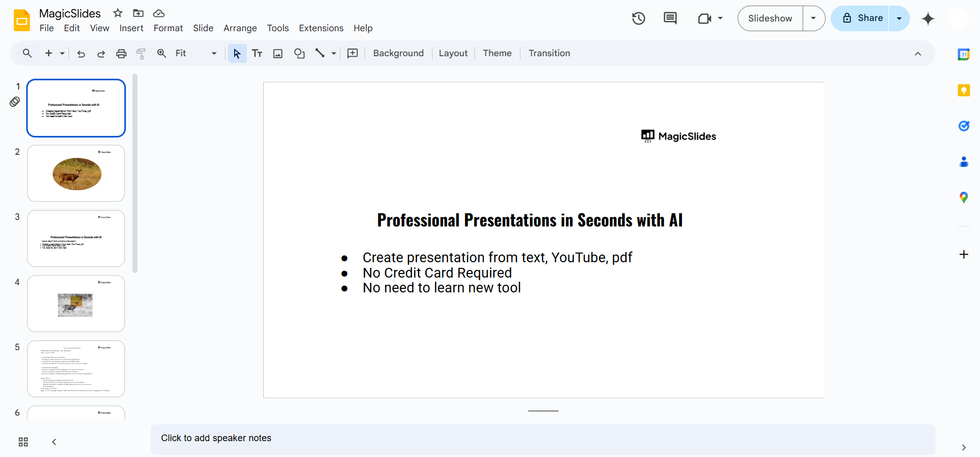Open the Insert menu
980x457 pixels.
pyautogui.click(x=131, y=28)
